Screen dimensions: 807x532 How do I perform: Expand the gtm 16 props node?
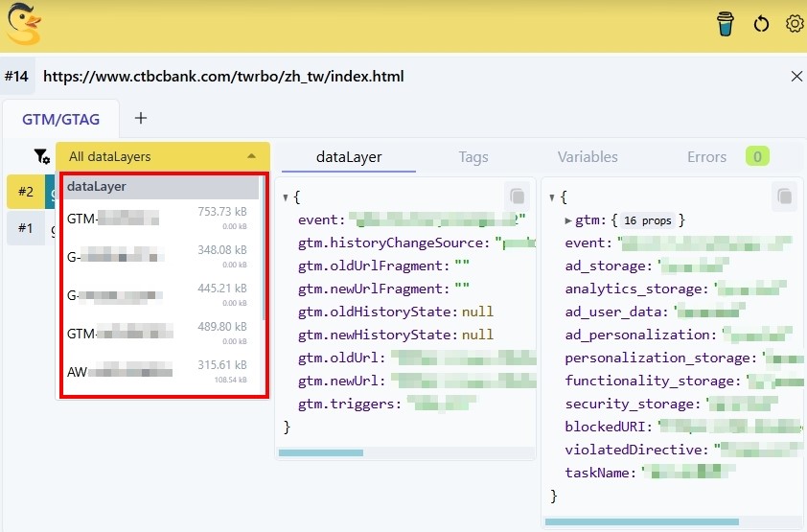[x=568, y=220]
